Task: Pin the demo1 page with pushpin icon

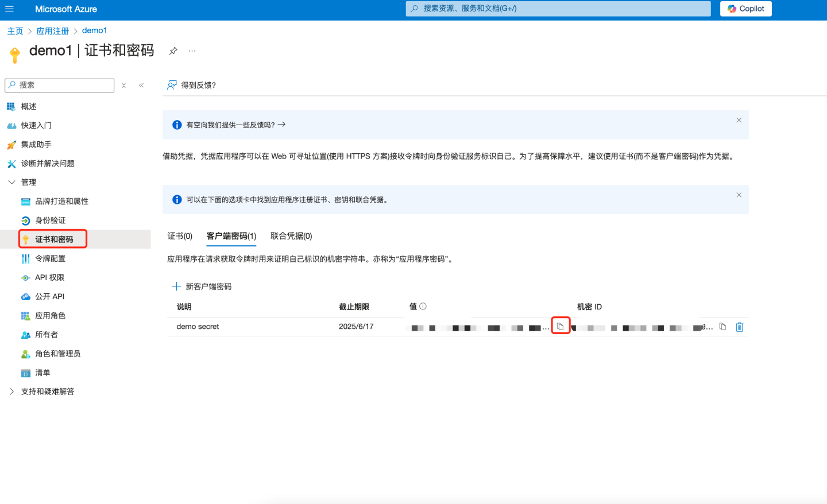Action: pos(173,51)
